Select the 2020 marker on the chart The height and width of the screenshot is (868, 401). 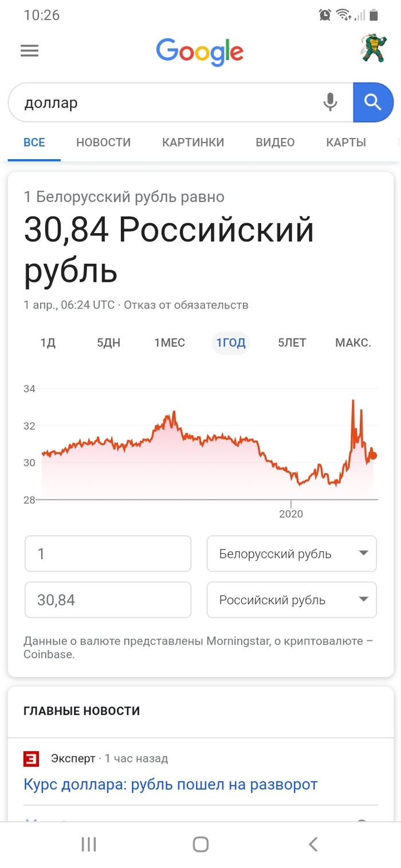[291, 514]
